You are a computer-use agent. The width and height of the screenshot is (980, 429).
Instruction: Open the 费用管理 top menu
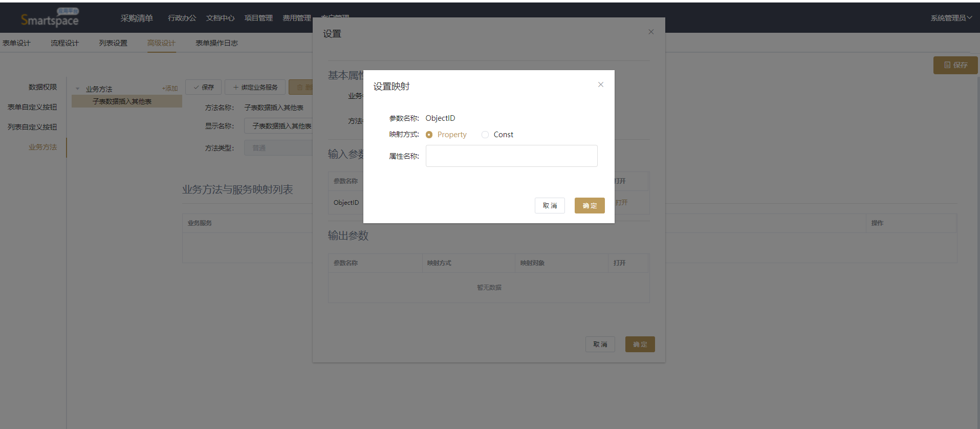click(x=297, y=18)
